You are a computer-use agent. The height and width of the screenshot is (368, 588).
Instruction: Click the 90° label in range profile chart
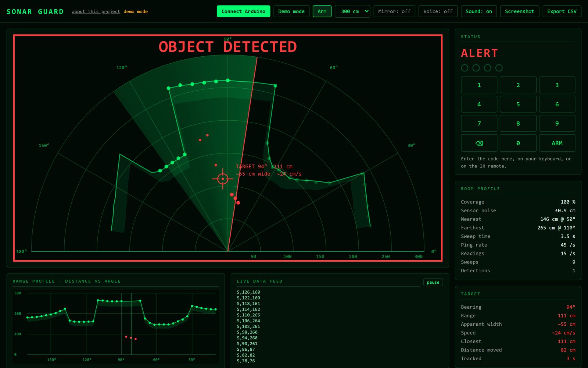point(121,360)
